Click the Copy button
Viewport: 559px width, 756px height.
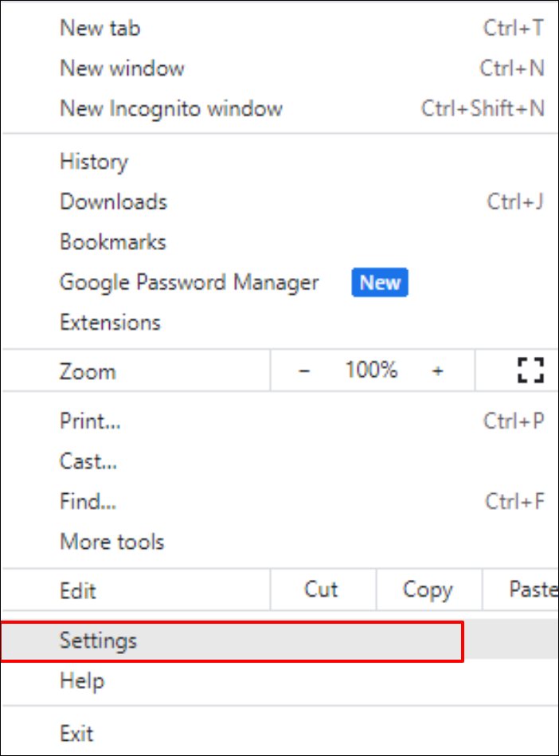tap(428, 590)
